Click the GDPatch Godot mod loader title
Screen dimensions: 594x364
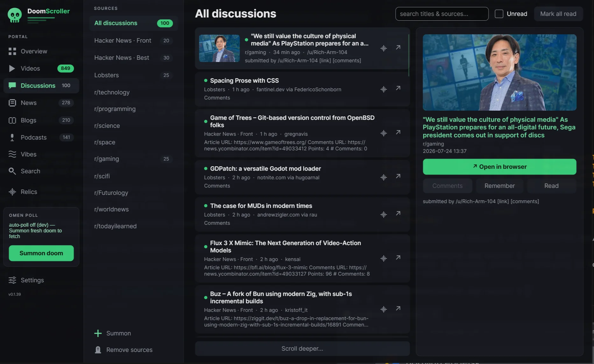[x=265, y=168]
